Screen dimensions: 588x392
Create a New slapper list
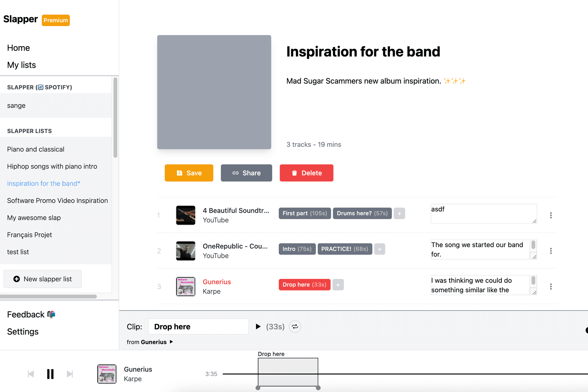pos(43,279)
